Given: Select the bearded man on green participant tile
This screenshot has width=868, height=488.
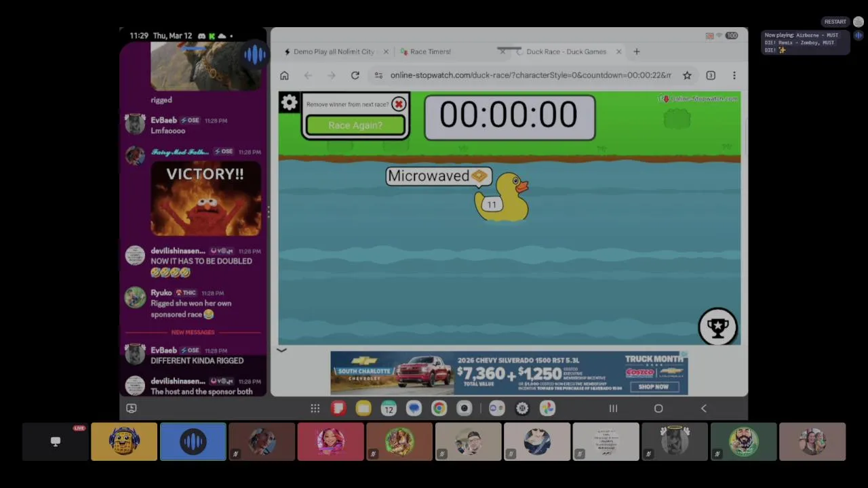Looking at the screenshot, I should (744, 442).
